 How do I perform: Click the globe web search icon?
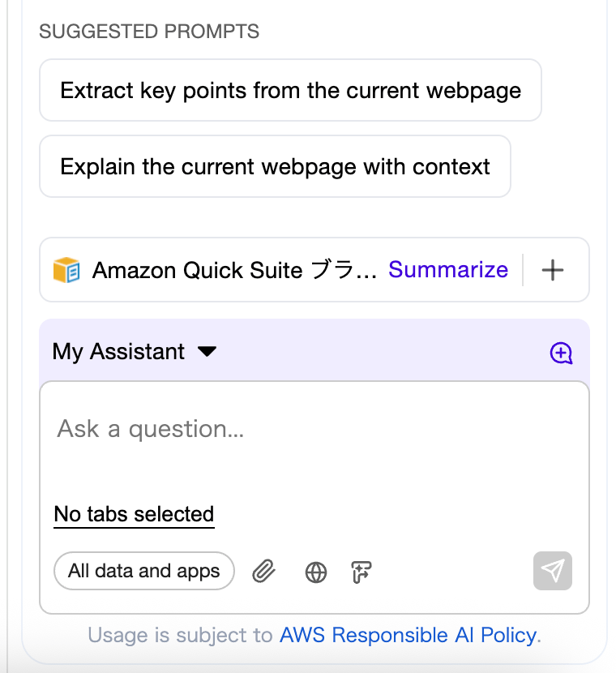pyautogui.click(x=315, y=572)
